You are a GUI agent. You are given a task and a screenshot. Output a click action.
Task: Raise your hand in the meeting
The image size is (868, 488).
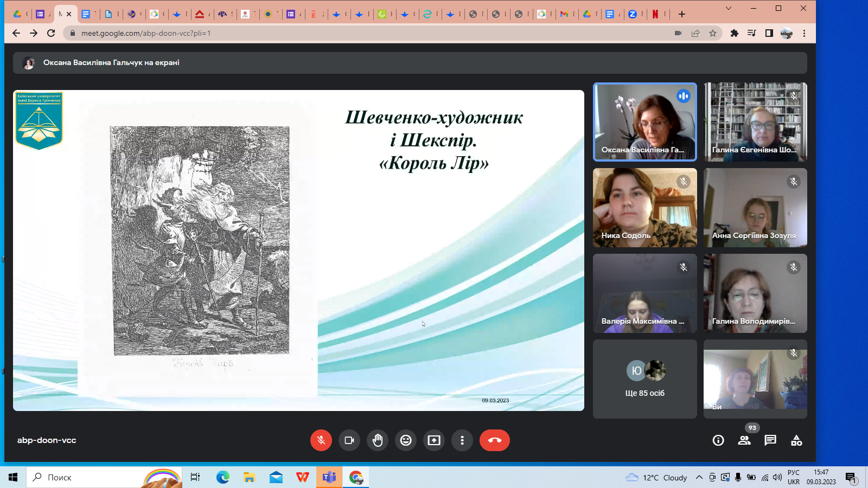click(x=378, y=440)
